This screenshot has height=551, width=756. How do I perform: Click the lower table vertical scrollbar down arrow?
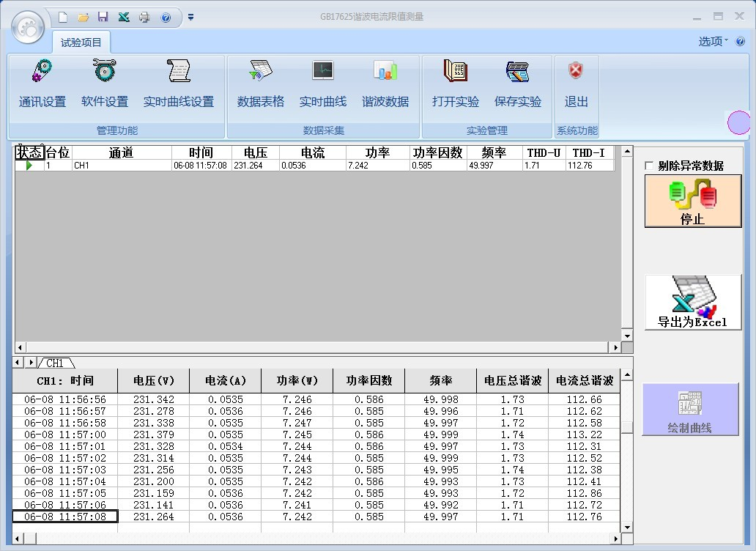[x=626, y=527]
